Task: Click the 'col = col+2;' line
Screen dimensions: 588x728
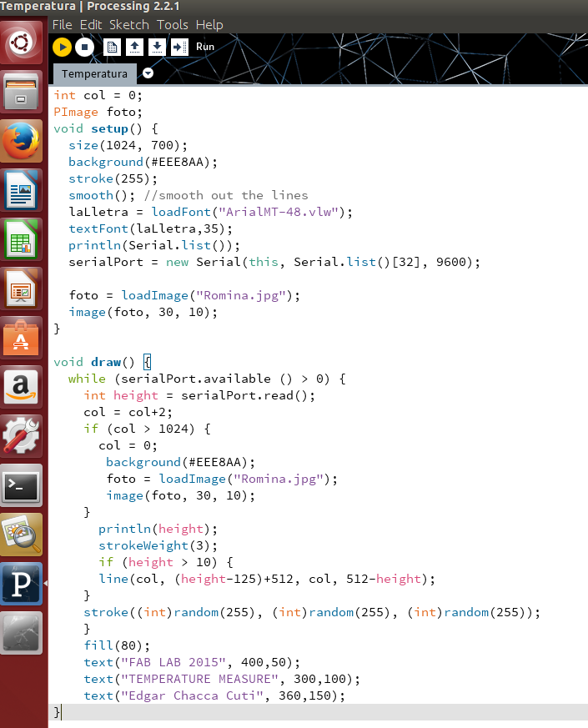Action: [128, 412]
